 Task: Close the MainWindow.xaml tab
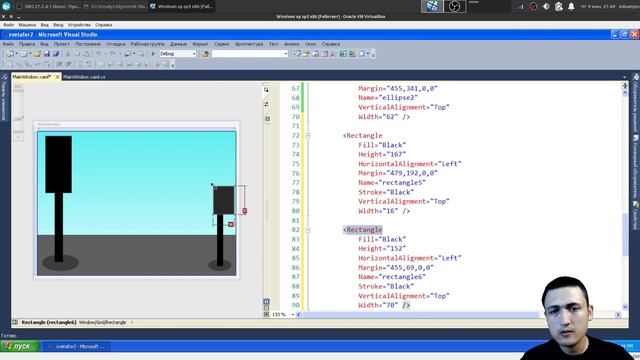[x=57, y=77]
